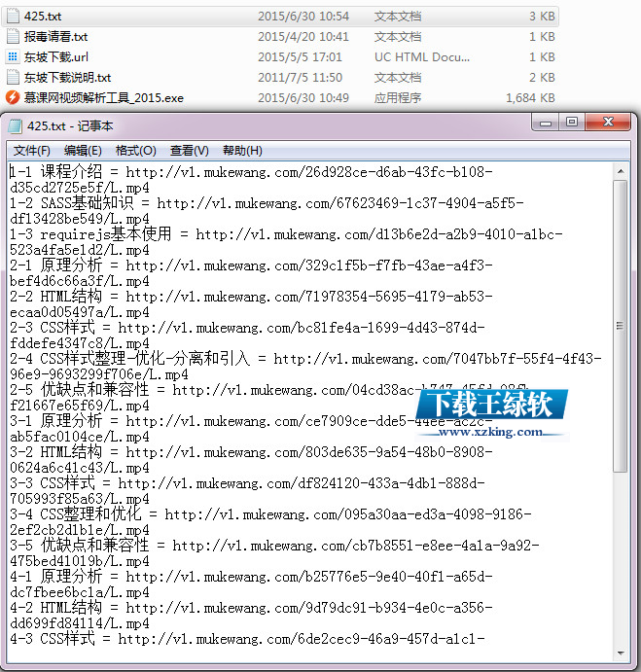Click the scroll up arrow in Notepad
The image size is (641, 672).
[x=621, y=171]
